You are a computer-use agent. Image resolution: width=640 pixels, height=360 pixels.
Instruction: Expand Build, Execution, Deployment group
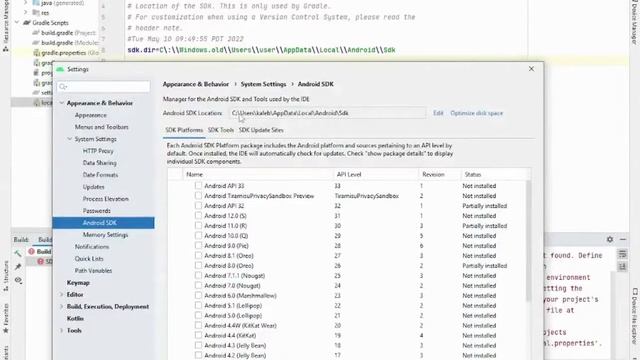[62, 307]
